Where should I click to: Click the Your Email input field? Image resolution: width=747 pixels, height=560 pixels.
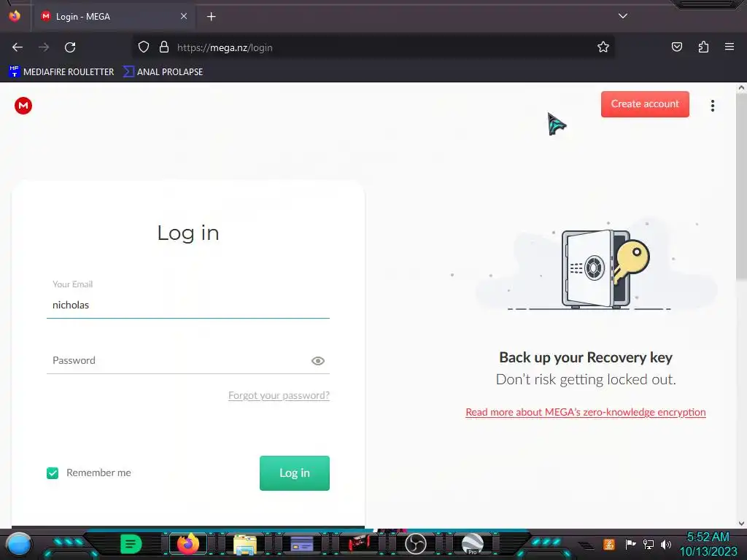pos(187,306)
